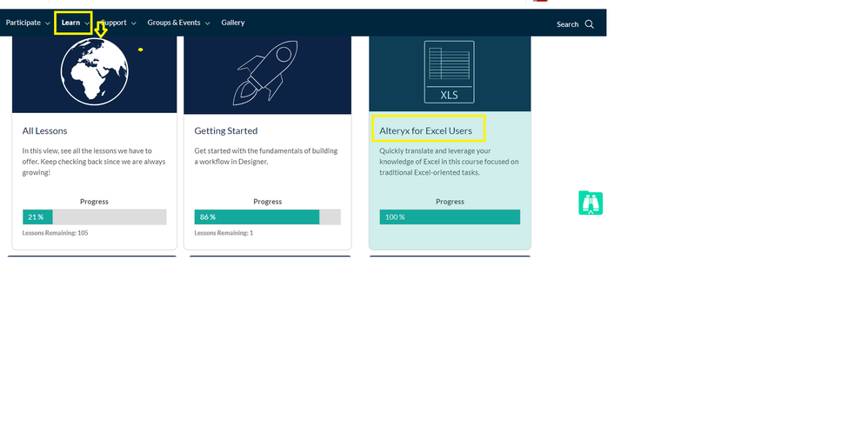This screenshot has height=426, width=868.
Task: Click Progress label under Excel Users
Action: point(450,202)
